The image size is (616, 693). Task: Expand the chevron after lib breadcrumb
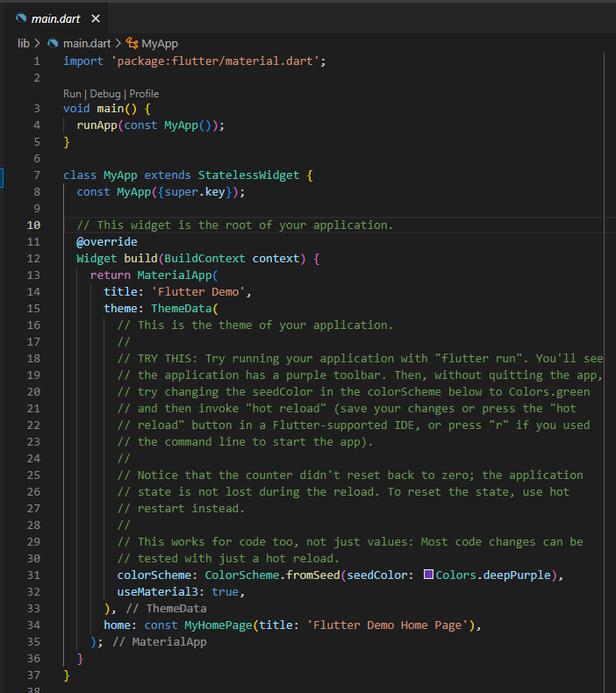37,43
